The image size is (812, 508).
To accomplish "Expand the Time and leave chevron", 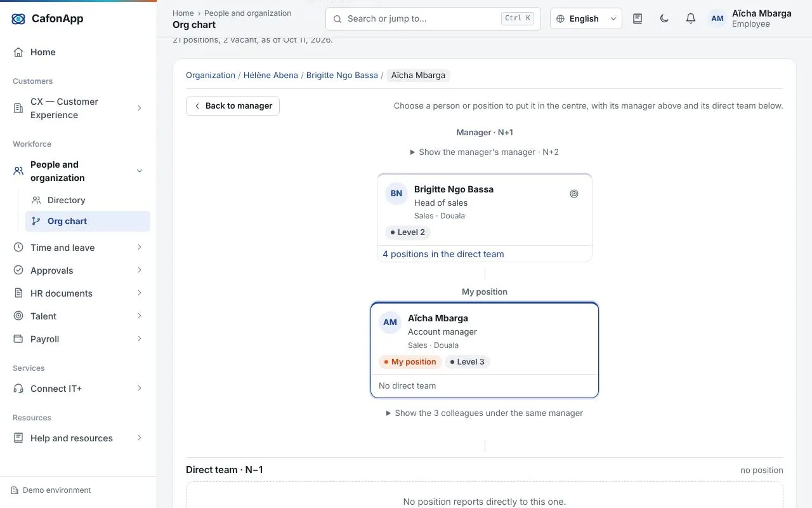I will point(140,248).
